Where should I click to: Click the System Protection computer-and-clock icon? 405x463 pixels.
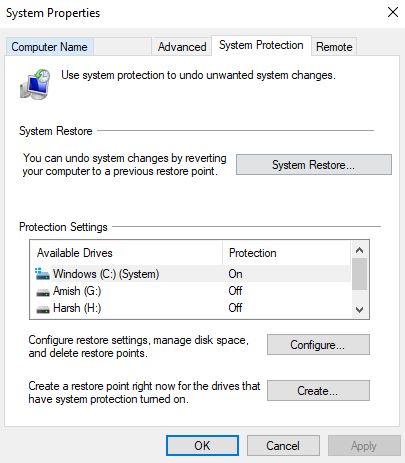tap(35, 84)
